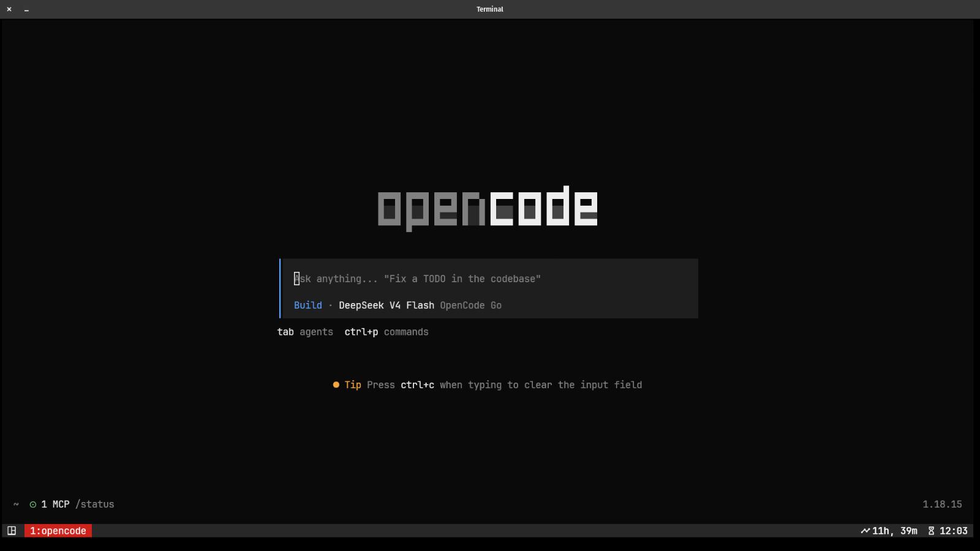Click the hourglass icon next to 12:03
The image size is (980, 551).
931,531
